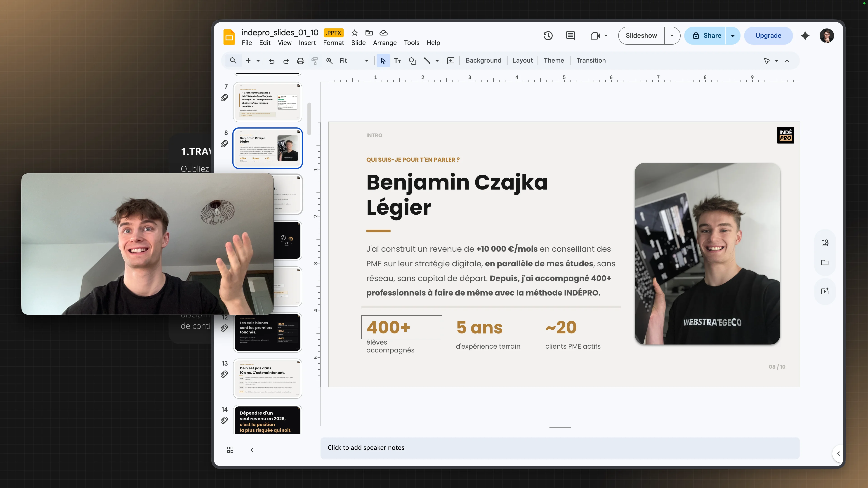Click the zoom tool magnifier icon
This screenshot has height=488, width=868.
pos(330,61)
